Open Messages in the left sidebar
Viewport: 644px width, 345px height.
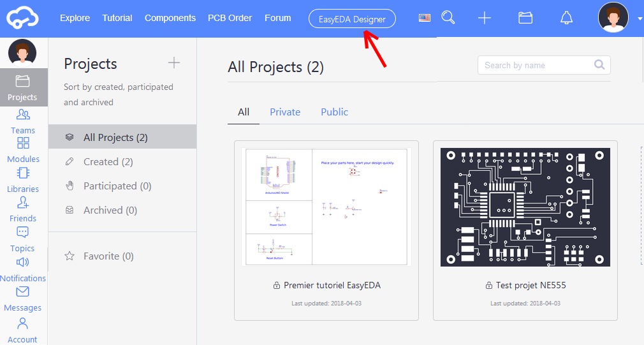click(x=22, y=299)
